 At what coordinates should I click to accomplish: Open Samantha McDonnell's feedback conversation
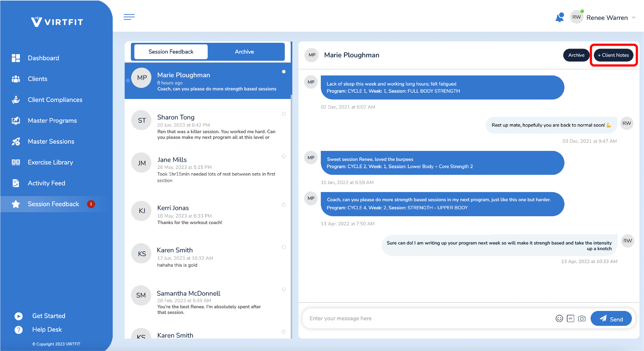(x=208, y=301)
